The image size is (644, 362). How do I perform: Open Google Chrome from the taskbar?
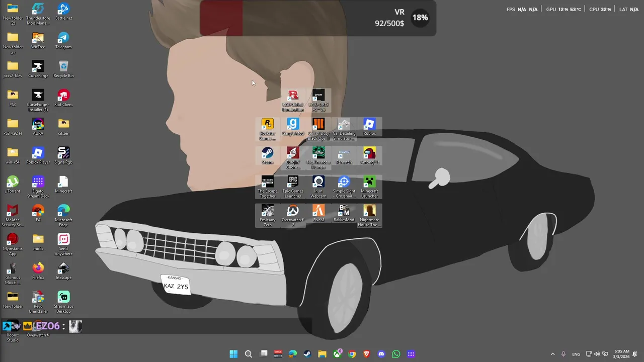tap(352, 354)
